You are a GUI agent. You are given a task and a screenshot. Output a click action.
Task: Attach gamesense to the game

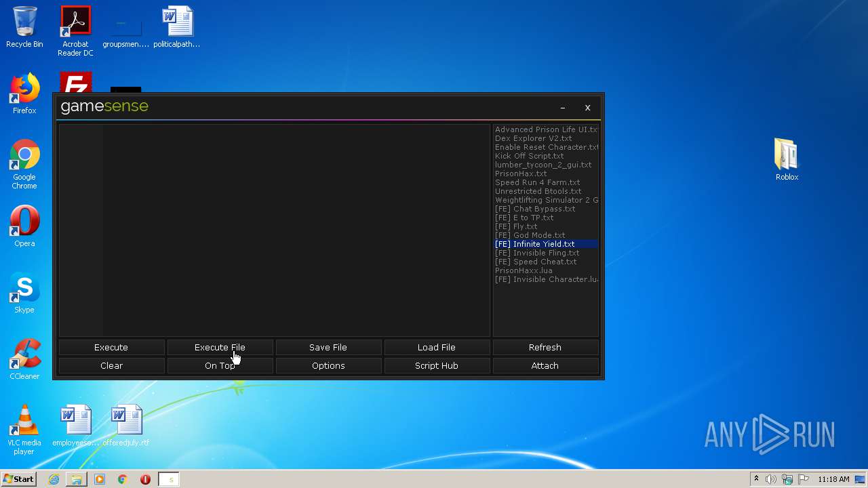pyautogui.click(x=545, y=365)
